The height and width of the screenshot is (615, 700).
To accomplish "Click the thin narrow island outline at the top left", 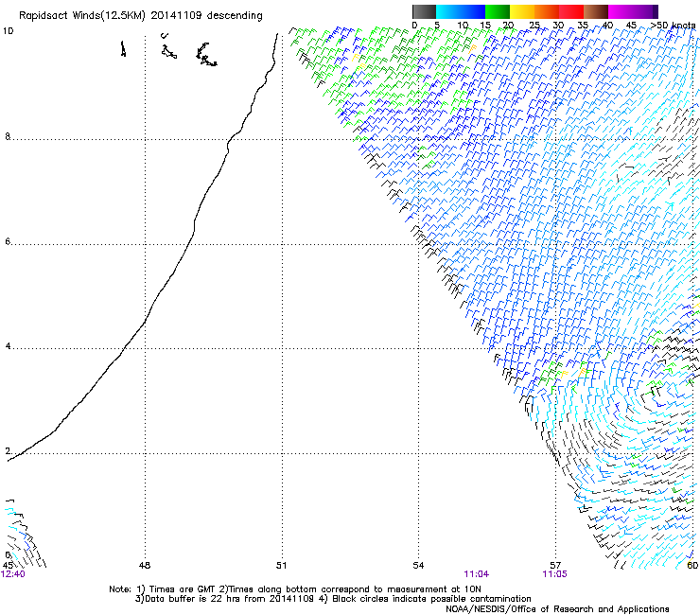I will pos(123,48).
